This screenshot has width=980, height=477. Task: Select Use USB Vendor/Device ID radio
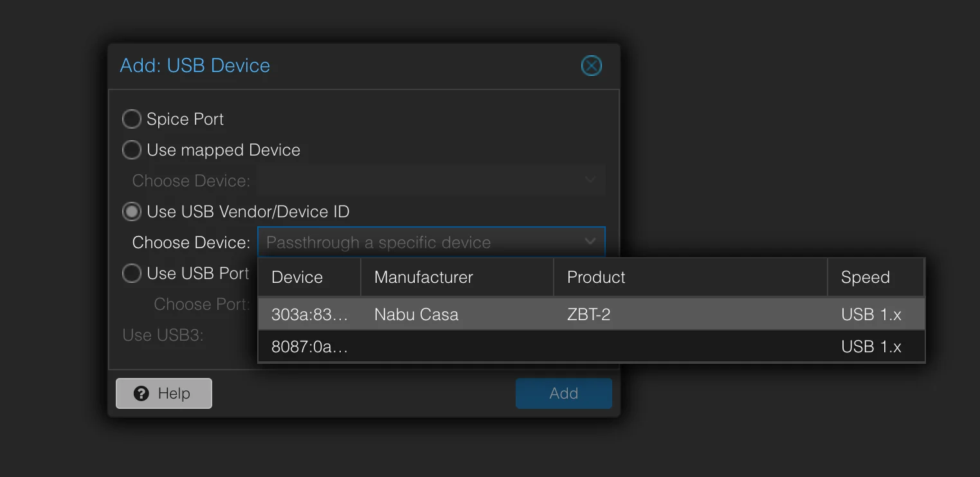click(x=132, y=212)
